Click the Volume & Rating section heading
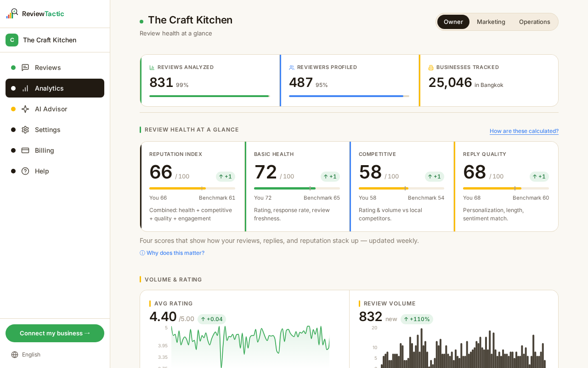This screenshot has height=368, width=588. [173, 280]
